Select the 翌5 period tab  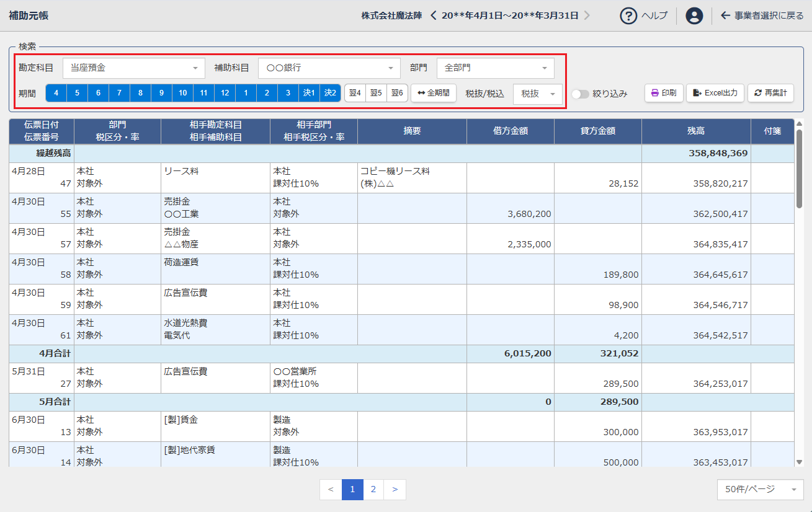[376, 93]
